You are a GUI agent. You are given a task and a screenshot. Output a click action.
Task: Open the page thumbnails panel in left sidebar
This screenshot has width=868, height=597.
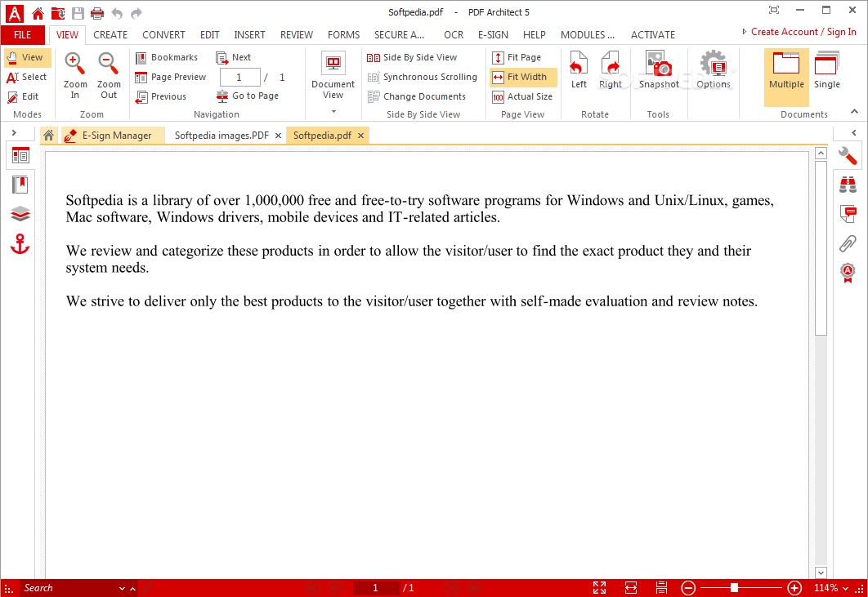point(20,156)
